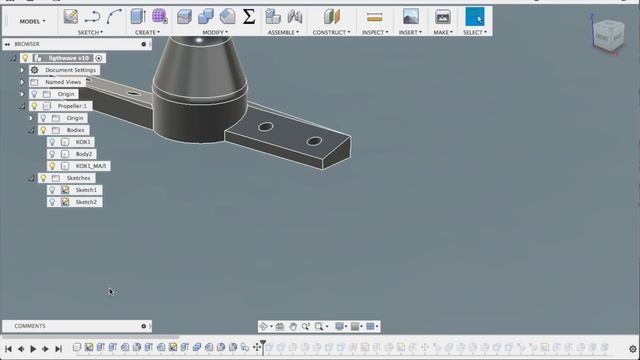Screen dimensions: 640x360
Task: Open the Viewports layout icon
Action: coord(371,326)
